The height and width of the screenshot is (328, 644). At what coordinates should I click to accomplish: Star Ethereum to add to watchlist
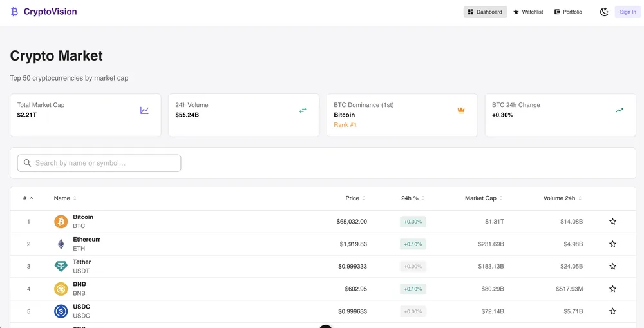(612, 244)
